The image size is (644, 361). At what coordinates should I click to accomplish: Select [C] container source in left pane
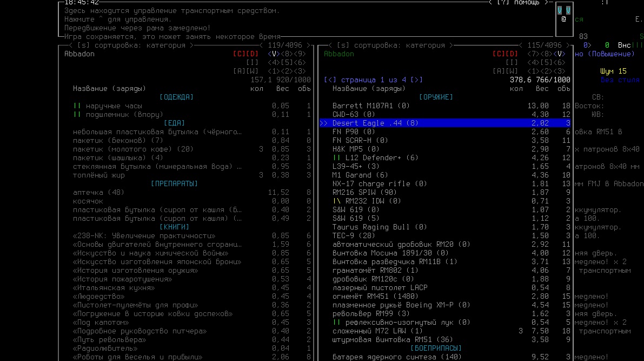(x=240, y=54)
